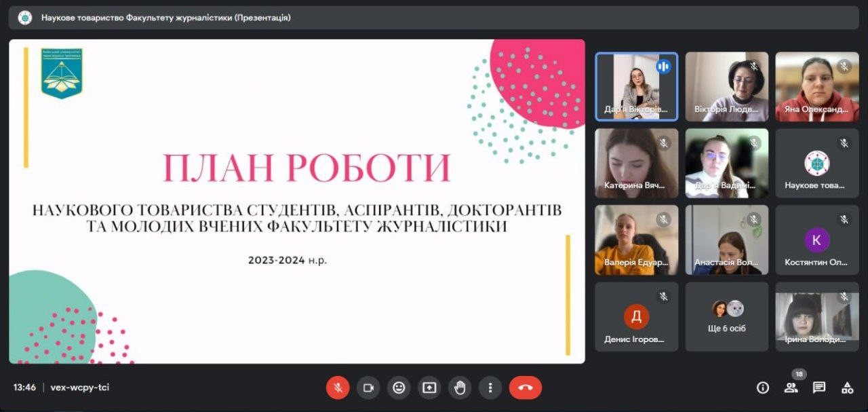Toggle the camera button
Viewport: 868px width, 412px height.
click(368, 388)
